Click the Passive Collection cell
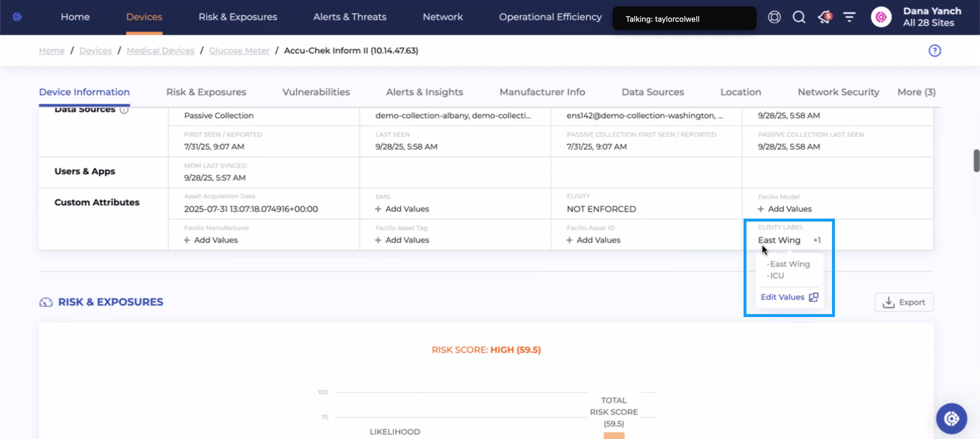 (x=219, y=115)
